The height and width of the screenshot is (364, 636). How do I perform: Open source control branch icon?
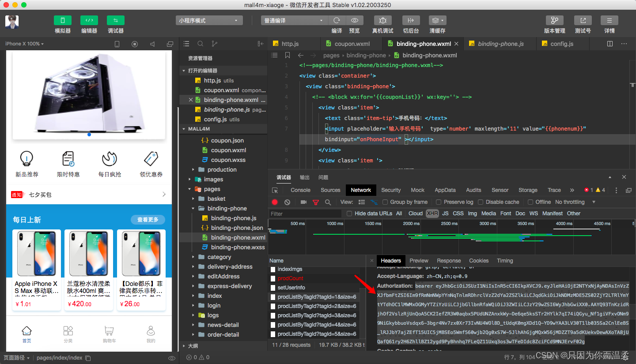(x=215, y=44)
